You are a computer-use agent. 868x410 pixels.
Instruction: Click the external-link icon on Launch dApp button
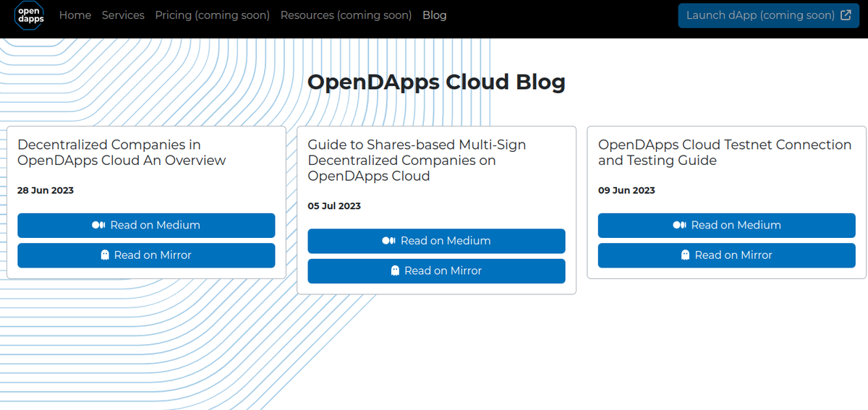(846, 15)
